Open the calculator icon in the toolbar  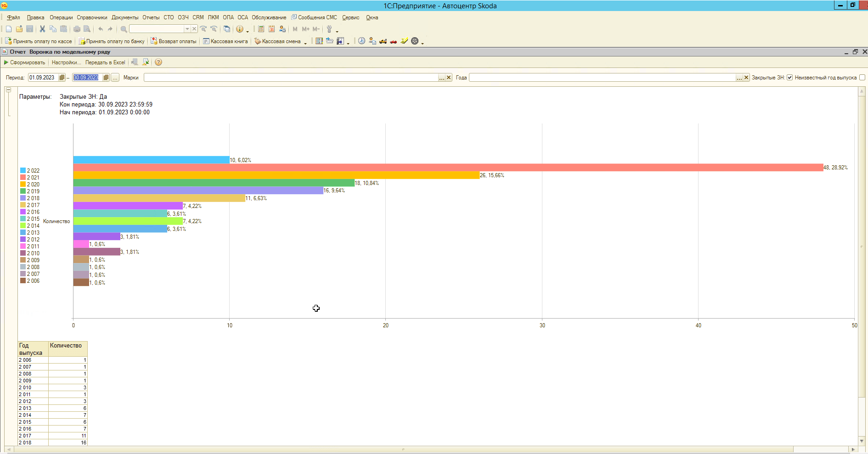click(x=261, y=29)
